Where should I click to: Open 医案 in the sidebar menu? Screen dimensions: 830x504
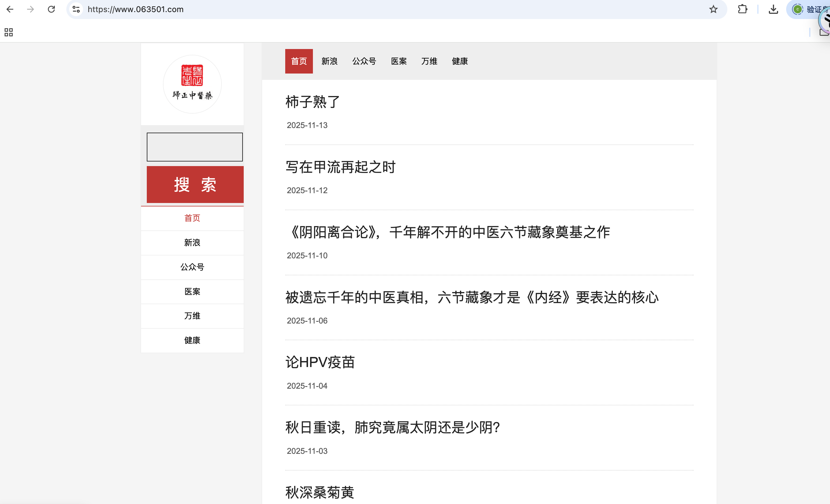click(x=192, y=292)
